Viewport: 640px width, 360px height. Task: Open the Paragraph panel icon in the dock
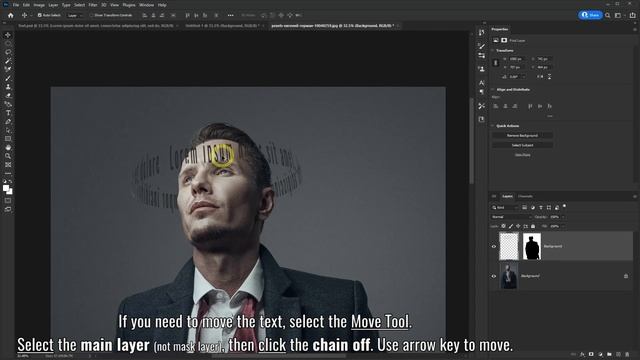[x=482, y=92]
